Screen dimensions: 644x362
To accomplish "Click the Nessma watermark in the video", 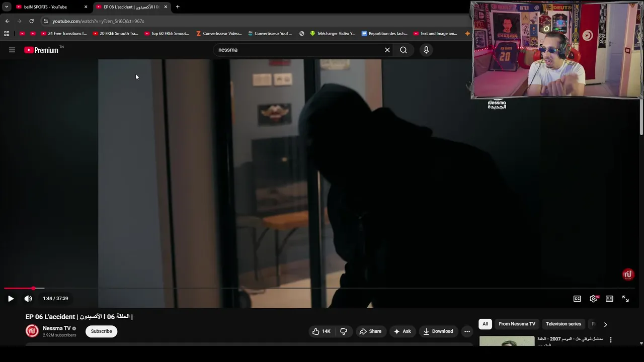I will (x=627, y=275).
